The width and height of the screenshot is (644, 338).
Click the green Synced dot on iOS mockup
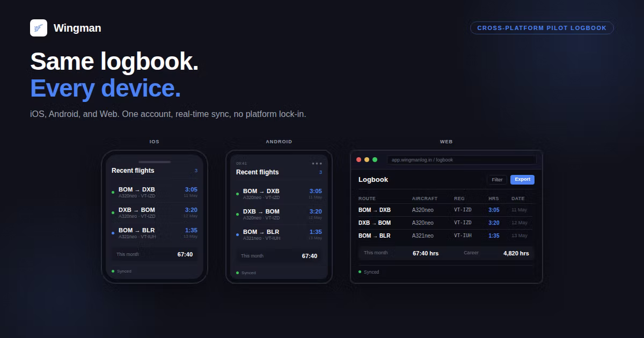(x=113, y=271)
